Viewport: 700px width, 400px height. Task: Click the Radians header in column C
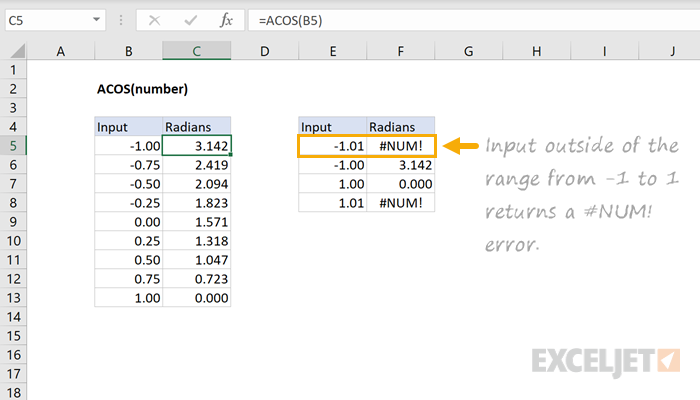pyautogui.click(x=196, y=127)
